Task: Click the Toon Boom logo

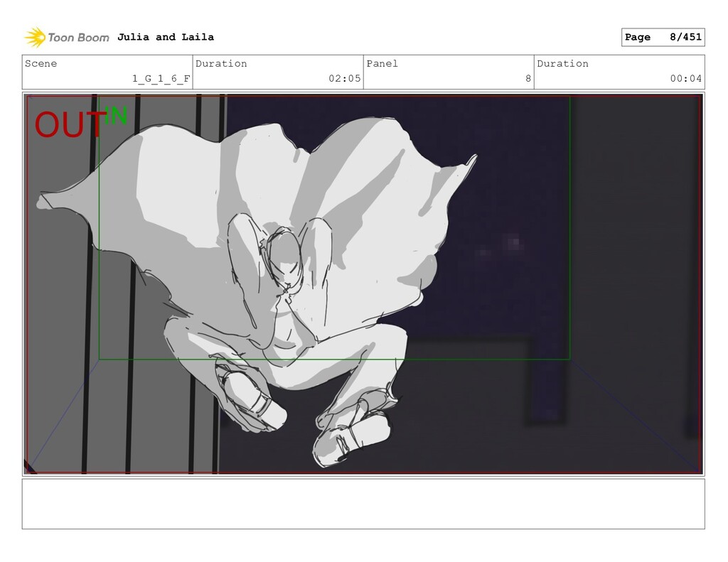Action: tap(66, 37)
